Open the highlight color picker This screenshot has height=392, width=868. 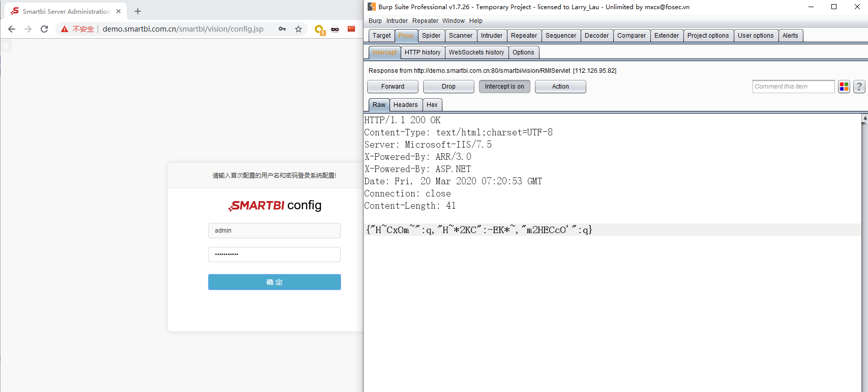tap(844, 87)
